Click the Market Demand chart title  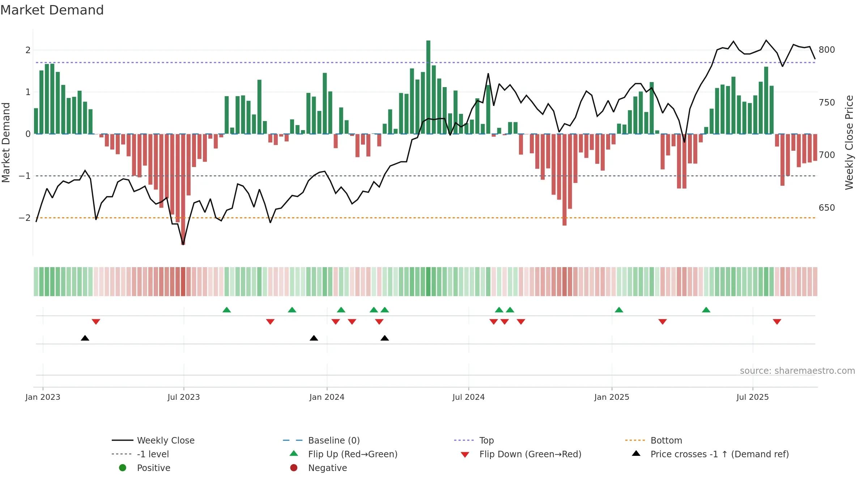52,10
